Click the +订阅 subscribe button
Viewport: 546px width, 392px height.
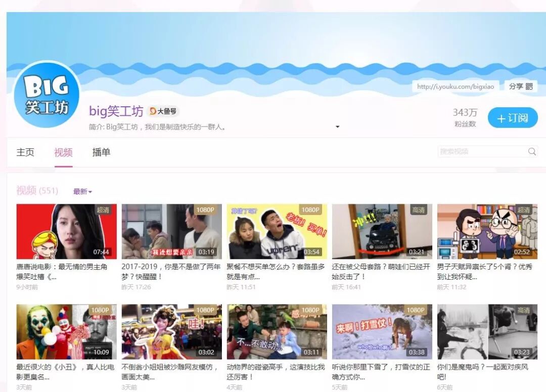pos(513,117)
